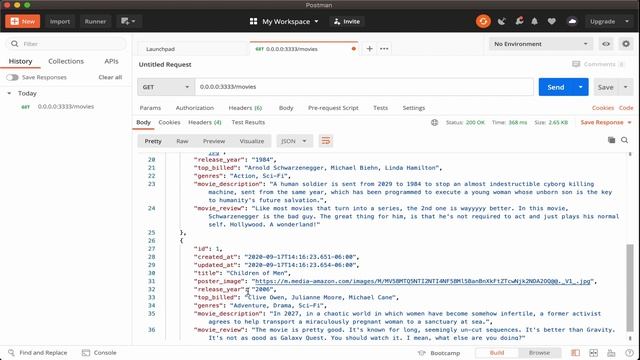Viewport: 640px width, 360px height.
Task: Click the help question mark icon
Action: pos(629,353)
